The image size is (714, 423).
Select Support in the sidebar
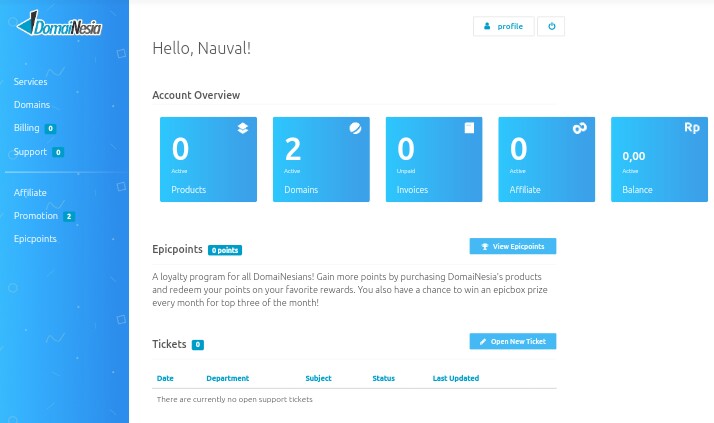30,152
